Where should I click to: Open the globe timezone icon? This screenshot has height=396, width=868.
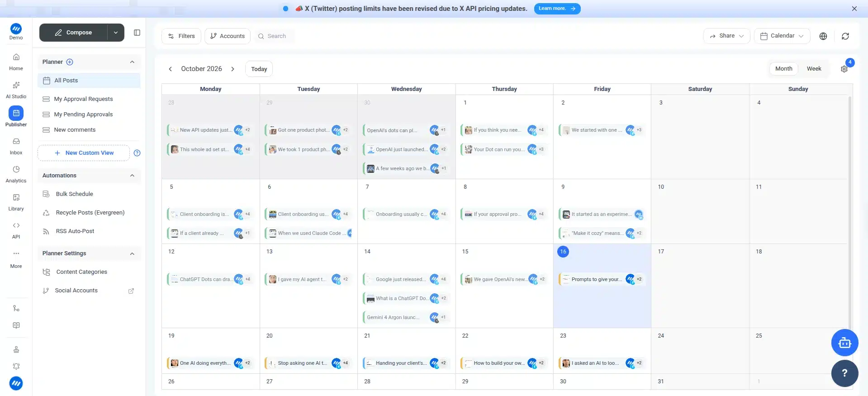click(x=823, y=36)
